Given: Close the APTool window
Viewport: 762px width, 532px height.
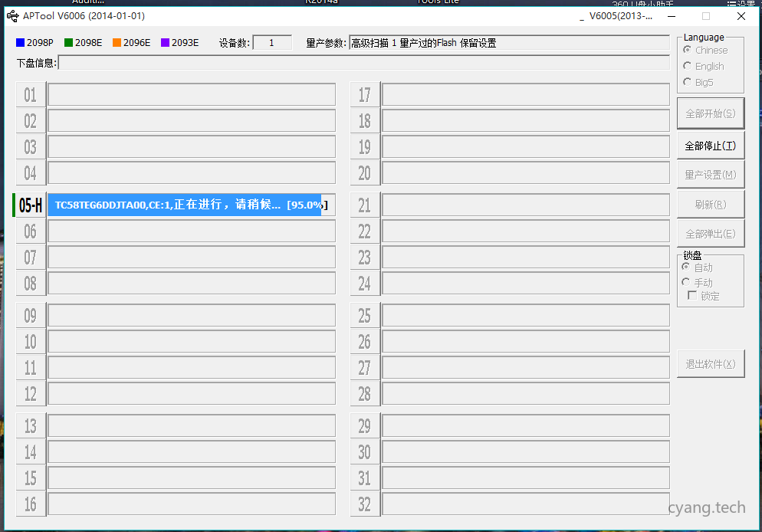Looking at the screenshot, I should (741, 16).
